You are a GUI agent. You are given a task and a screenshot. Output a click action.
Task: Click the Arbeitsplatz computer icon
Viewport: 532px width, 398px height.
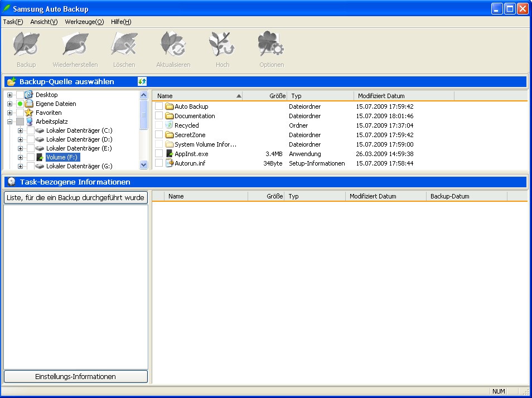[29, 122]
